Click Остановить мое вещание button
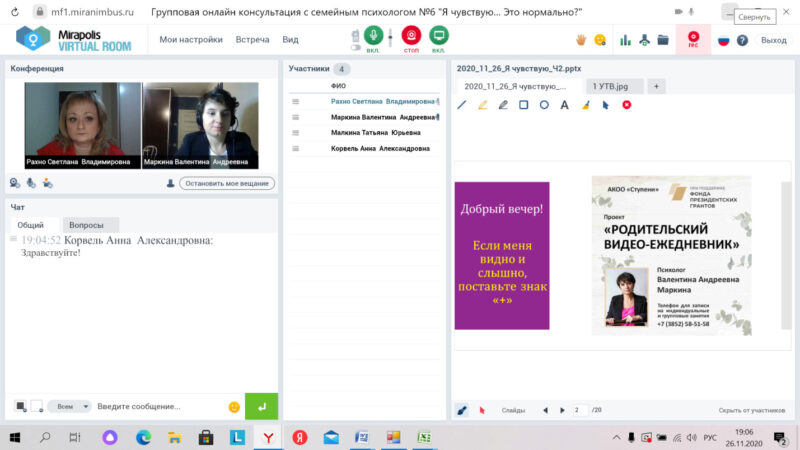The image size is (800, 450). [x=227, y=183]
